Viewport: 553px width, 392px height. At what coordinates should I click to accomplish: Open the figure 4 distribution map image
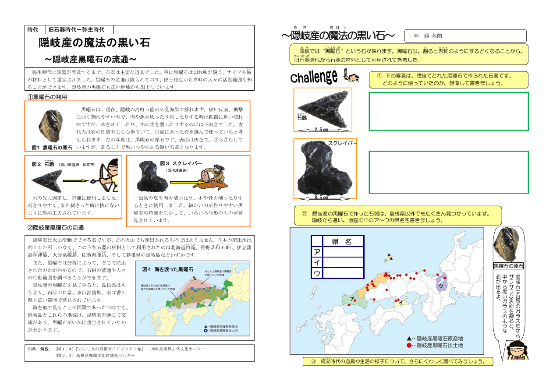pyautogui.click(x=194, y=298)
